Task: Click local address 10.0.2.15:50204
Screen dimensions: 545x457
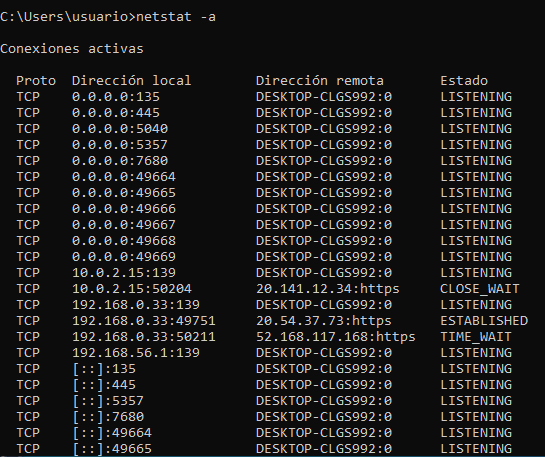Action: [132, 288]
